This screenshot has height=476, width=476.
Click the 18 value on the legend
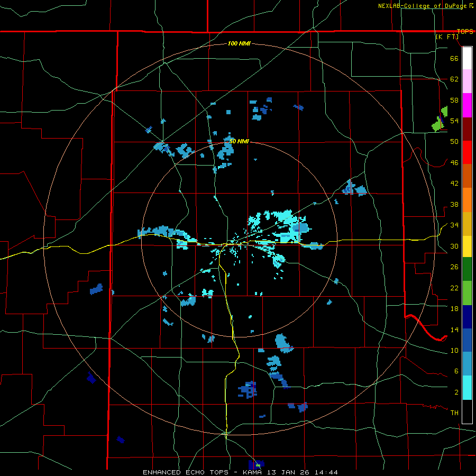tap(454, 309)
